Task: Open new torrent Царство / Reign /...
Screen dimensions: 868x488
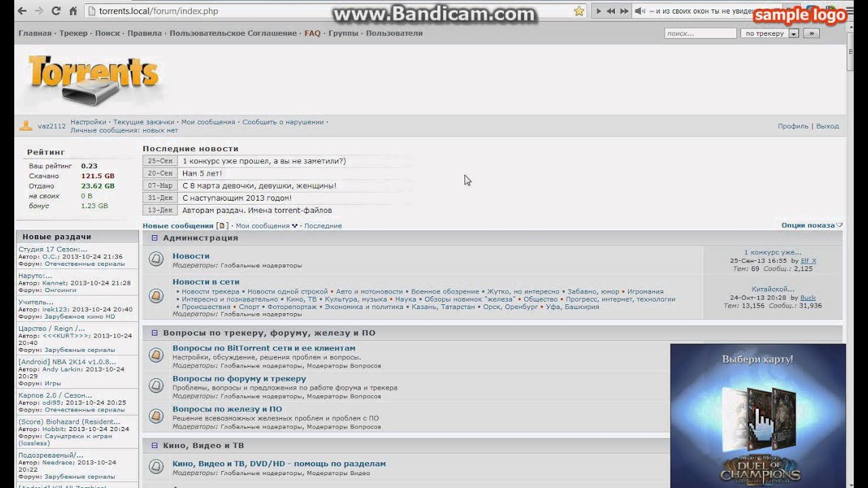Action: click(x=52, y=329)
